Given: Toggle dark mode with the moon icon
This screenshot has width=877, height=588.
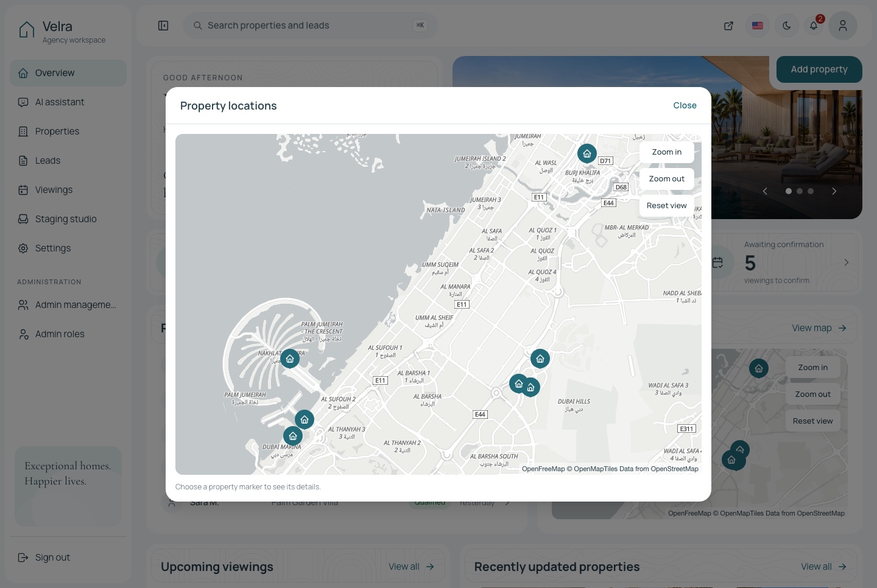Looking at the screenshot, I should tap(787, 26).
